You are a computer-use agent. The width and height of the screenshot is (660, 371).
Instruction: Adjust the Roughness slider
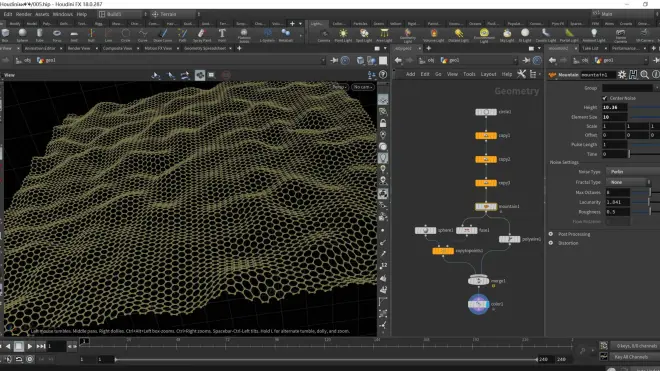pyautogui.click(x=645, y=212)
